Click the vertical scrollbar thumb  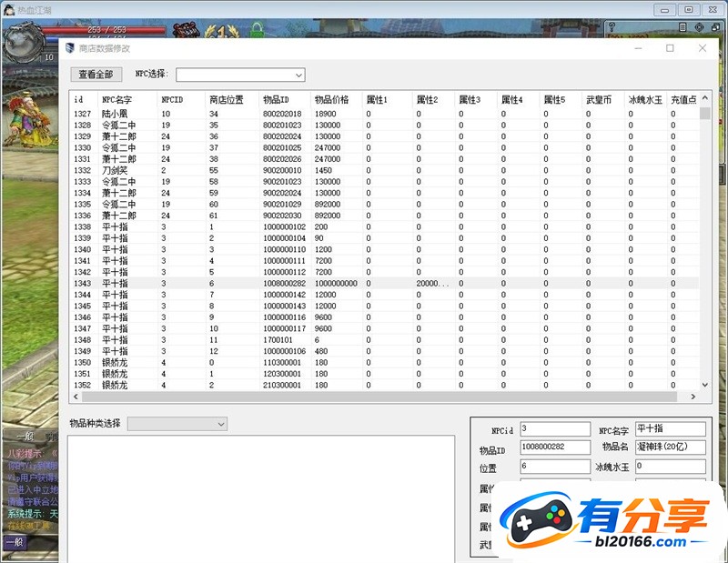coord(704,114)
